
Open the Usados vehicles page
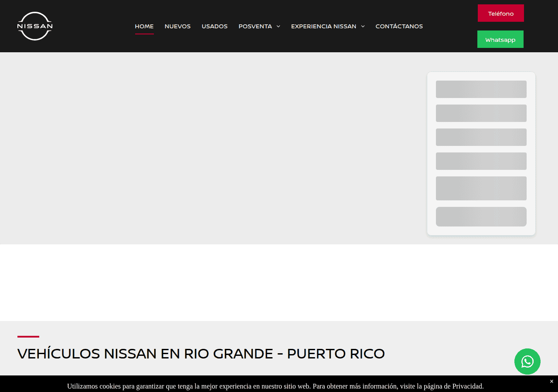click(214, 26)
